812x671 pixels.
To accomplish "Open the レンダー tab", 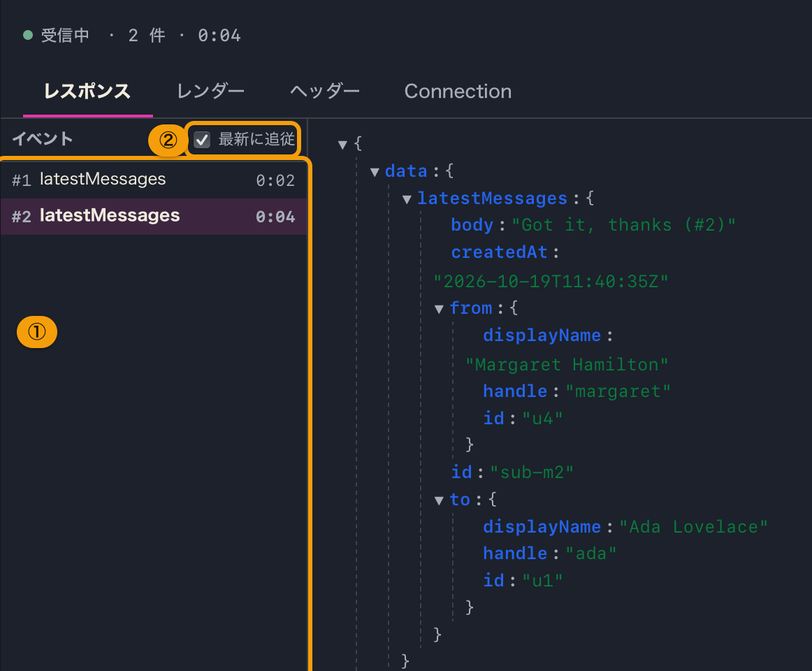I will click(x=211, y=92).
